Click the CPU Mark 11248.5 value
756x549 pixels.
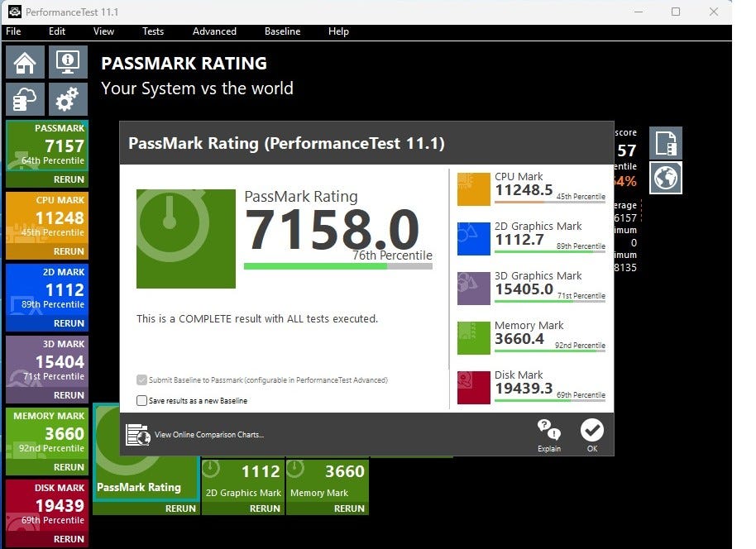(x=524, y=190)
